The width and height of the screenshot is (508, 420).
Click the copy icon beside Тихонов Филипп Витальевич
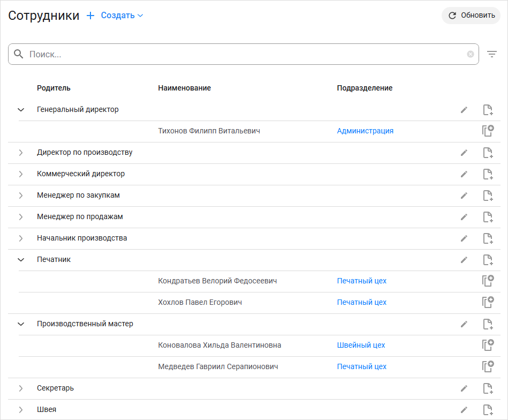(x=488, y=131)
